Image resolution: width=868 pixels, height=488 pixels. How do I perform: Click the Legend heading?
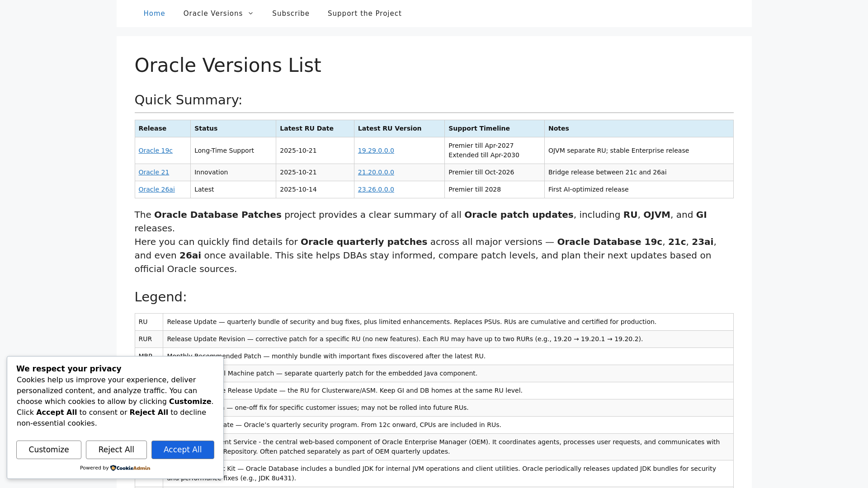pos(160,297)
